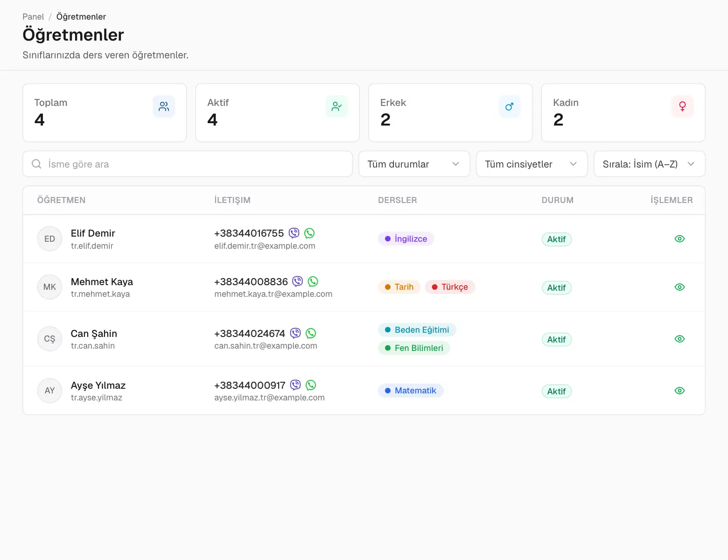Image resolution: width=728 pixels, height=560 pixels.
Task: Open WhatsApp chat for Elif Demir
Action: (x=309, y=233)
